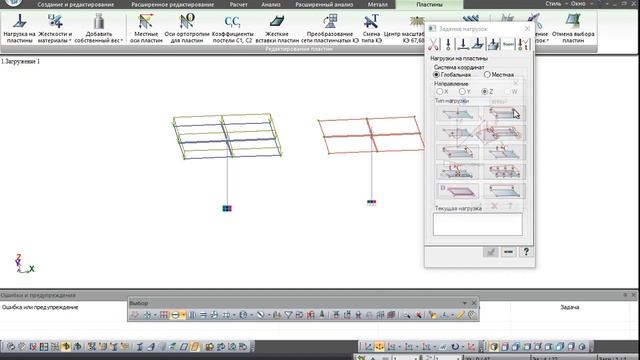This screenshot has height=360, width=640.
Task: Choose concentrated load on plate type
Action: (x=458, y=113)
